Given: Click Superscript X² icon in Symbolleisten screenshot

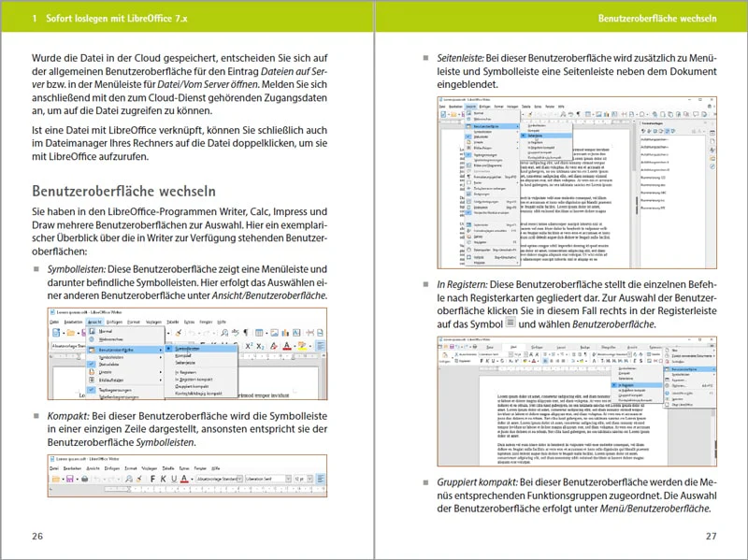Looking at the screenshot, I should click(x=249, y=346).
